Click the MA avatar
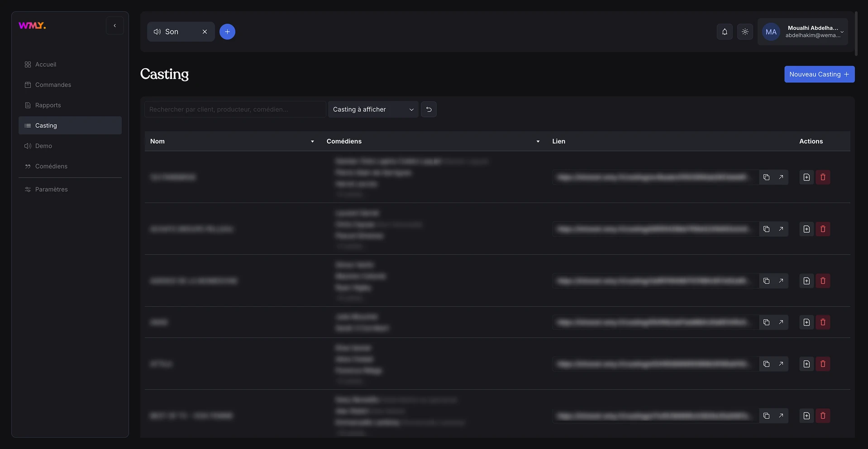Screen dimensions: 868x449 tap(771, 32)
